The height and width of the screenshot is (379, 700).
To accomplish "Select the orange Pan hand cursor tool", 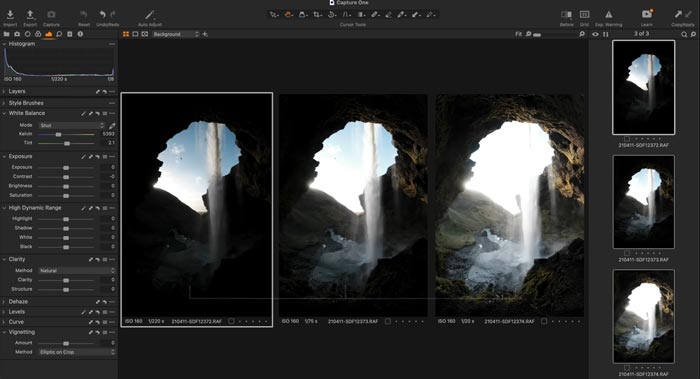I will tap(288, 15).
